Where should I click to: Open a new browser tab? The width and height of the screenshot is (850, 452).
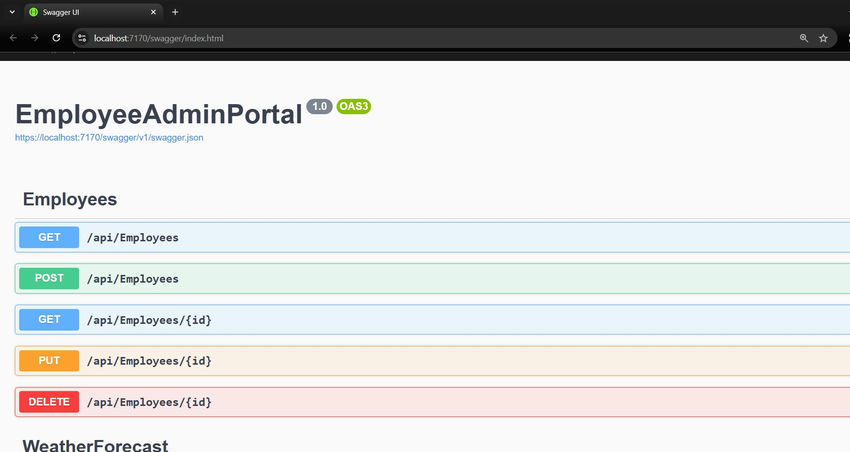[x=175, y=12]
